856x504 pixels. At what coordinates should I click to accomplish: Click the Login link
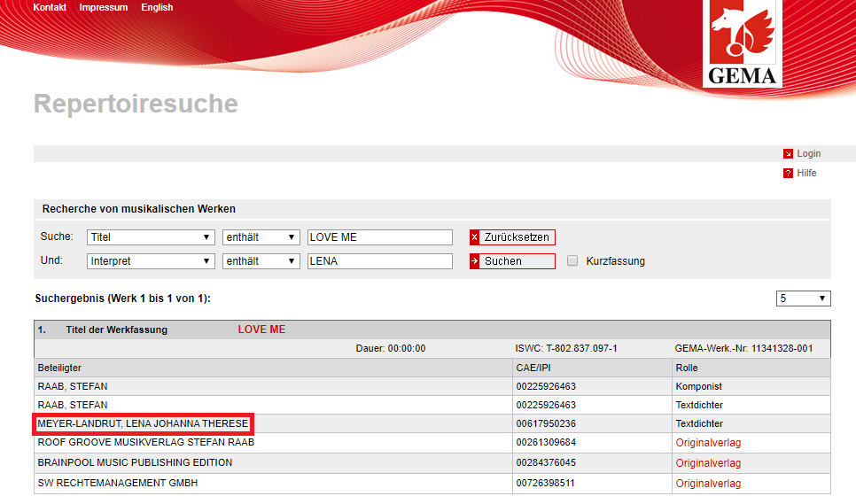808,154
